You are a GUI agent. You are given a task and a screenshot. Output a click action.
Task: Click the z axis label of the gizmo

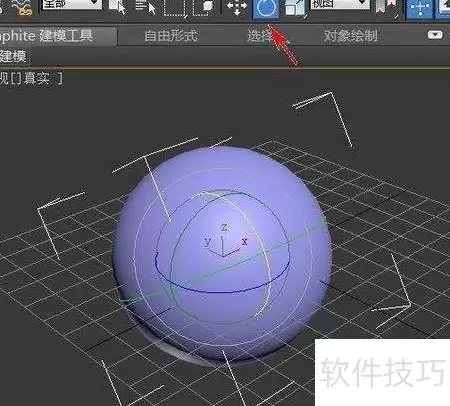[224, 227]
